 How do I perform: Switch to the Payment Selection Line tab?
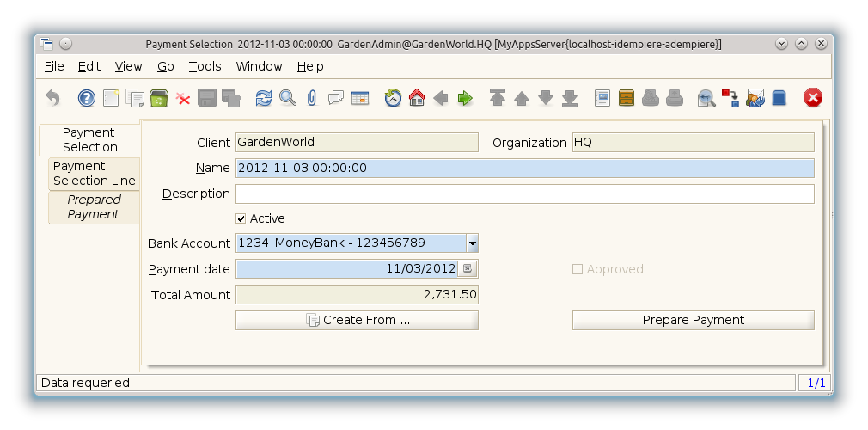pyautogui.click(x=94, y=173)
